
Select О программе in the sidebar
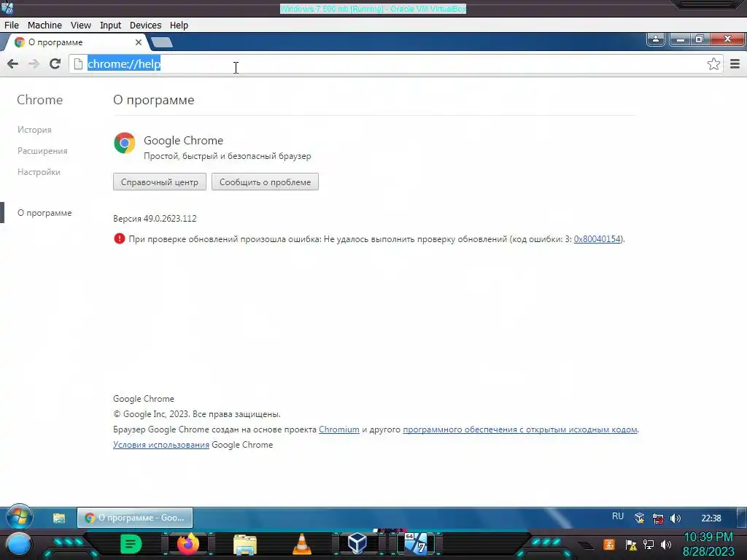coord(44,213)
